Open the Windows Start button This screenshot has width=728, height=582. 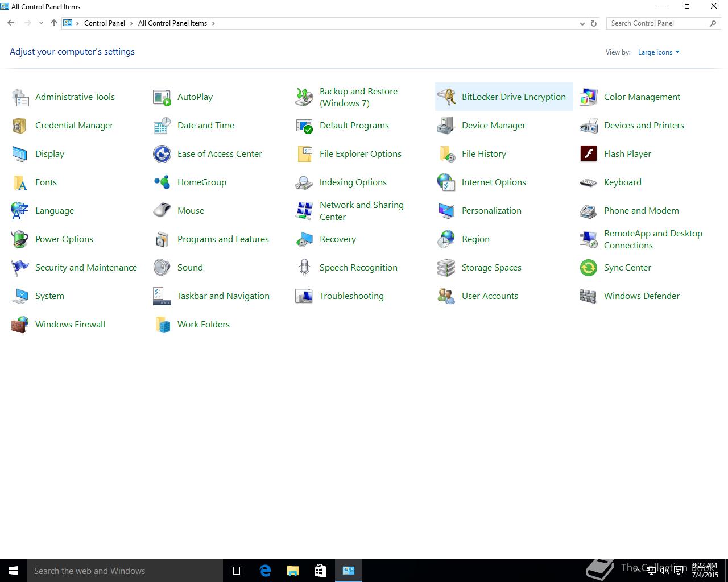(14, 571)
